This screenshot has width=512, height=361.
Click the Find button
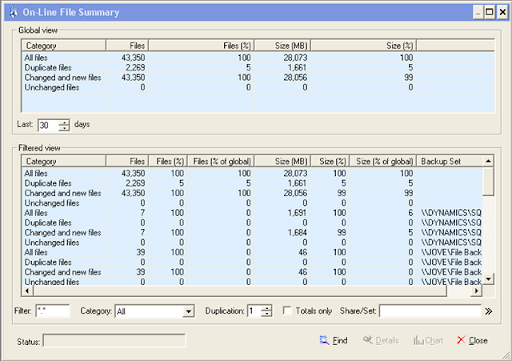[x=333, y=340]
